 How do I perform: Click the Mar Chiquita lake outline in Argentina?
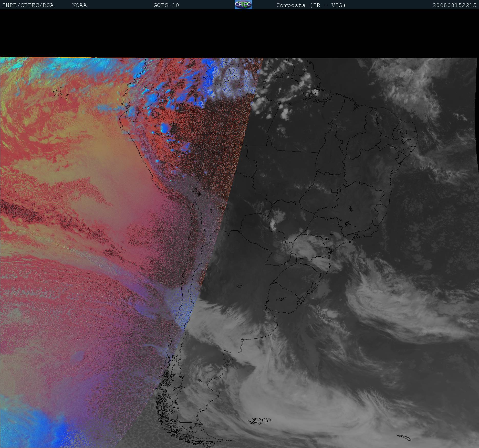239,286
